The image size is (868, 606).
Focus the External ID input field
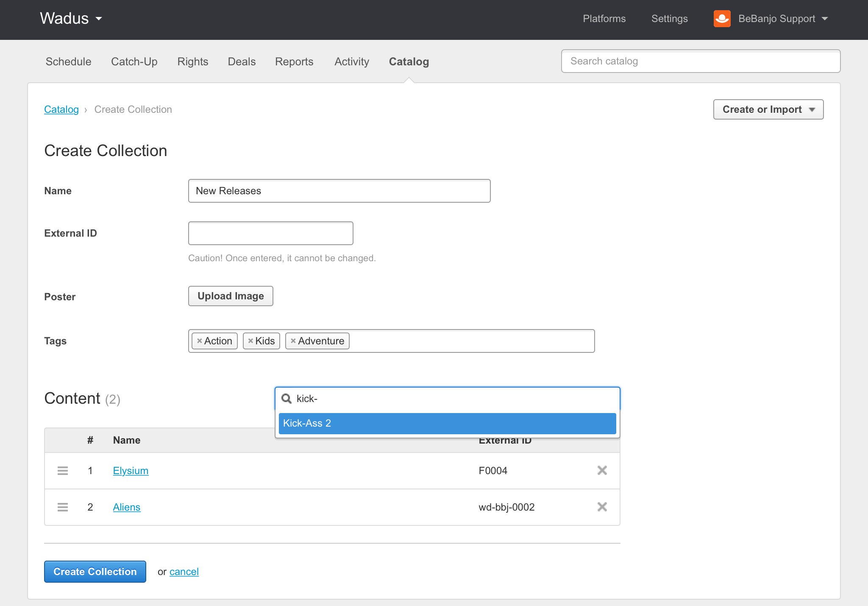tap(270, 233)
